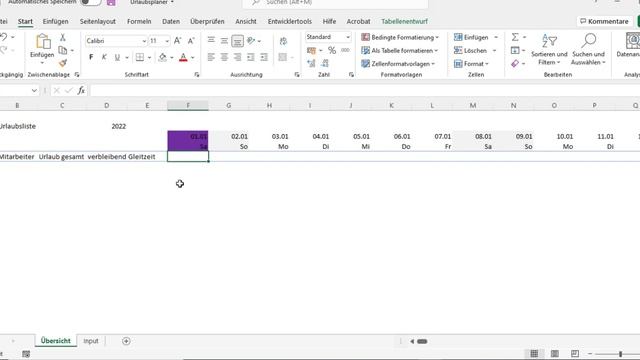The height and width of the screenshot is (360, 640).
Task: Open the name box dropdown arrow
Action: pyautogui.click(x=34, y=90)
